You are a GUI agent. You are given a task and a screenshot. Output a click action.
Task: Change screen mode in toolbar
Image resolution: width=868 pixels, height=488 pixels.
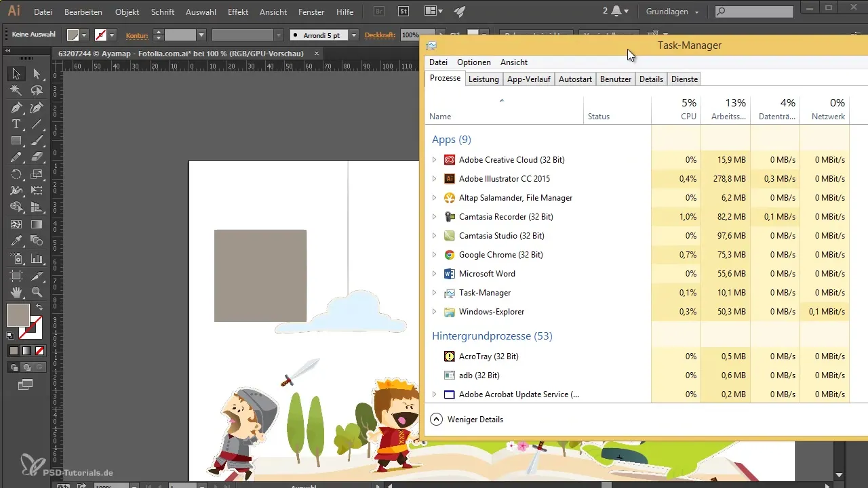click(x=26, y=384)
